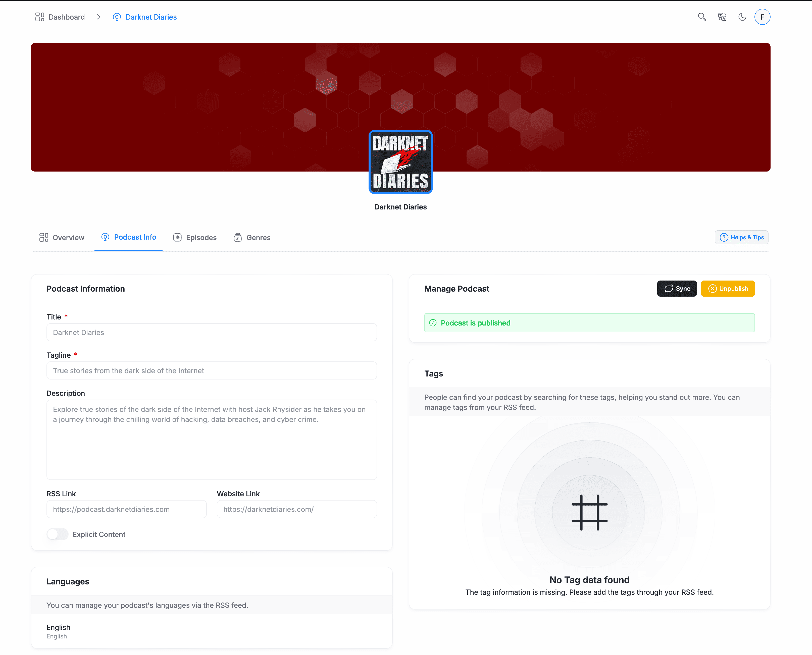Viewport: 812px width, 655px height.
Task: Click the Podcast Info tab icon
Action: (105, 237)
